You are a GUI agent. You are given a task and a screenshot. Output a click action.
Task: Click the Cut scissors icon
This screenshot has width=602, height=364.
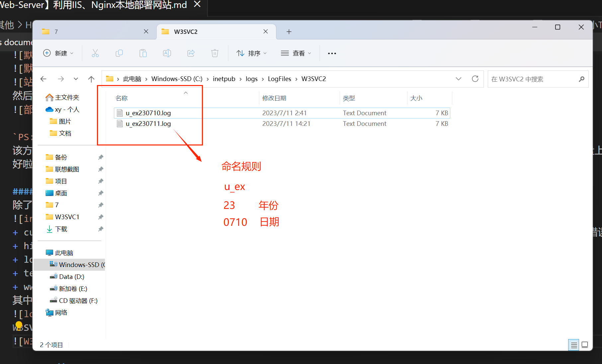pos(95,53)
